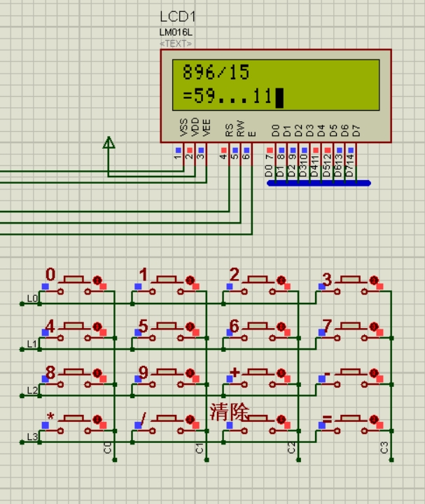Toggle the red latch dot on button 6

pos(281,327)
